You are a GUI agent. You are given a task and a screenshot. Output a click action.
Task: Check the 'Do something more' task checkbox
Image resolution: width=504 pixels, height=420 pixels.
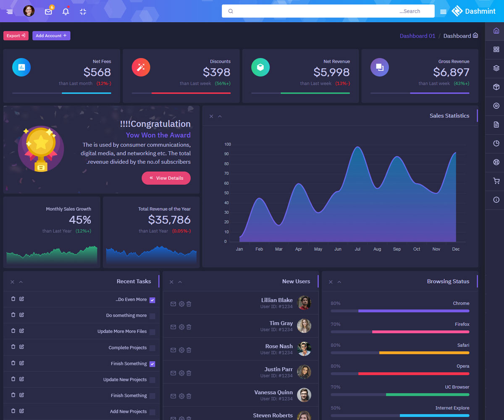[x=152, y=316]
